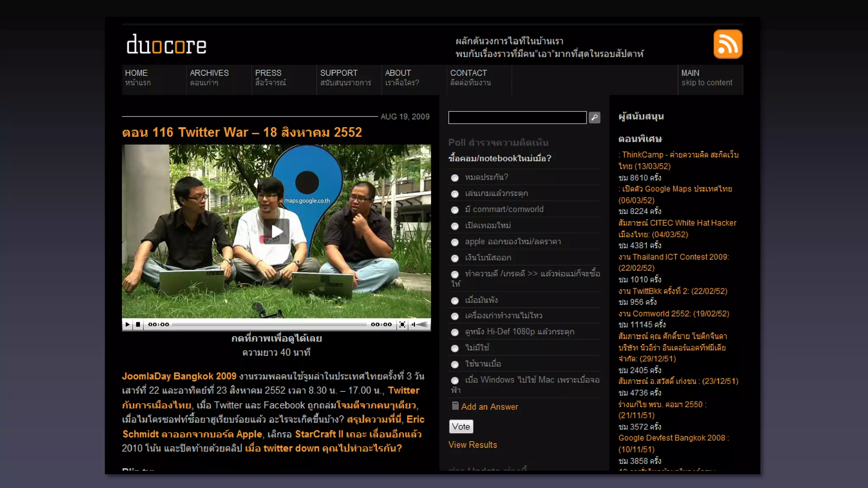Viewport: 868px width, 488px height.
Task: Choose the 'commart/comworld' poll radio button
Action: [x=455, y=210]
